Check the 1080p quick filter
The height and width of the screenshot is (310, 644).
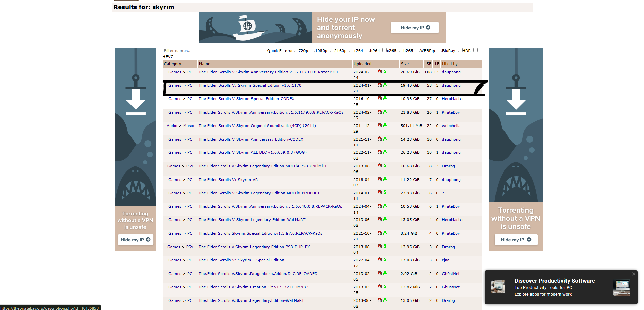click(x=313, y=50)
